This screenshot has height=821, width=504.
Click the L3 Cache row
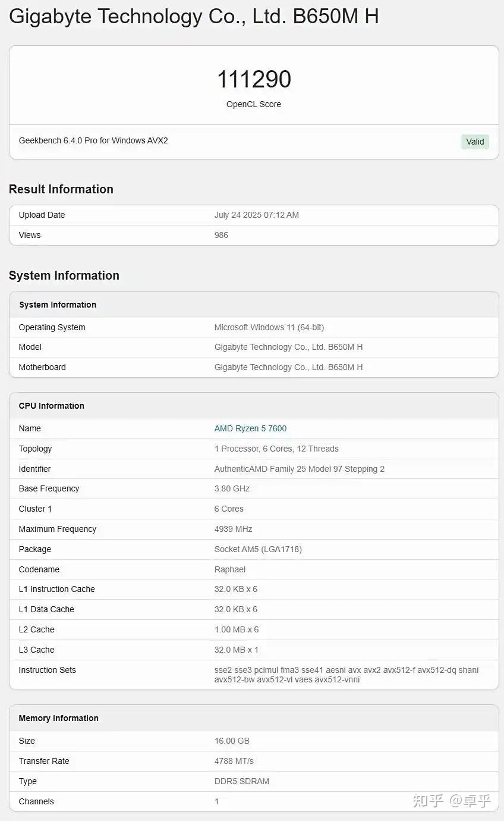[37, 650]
